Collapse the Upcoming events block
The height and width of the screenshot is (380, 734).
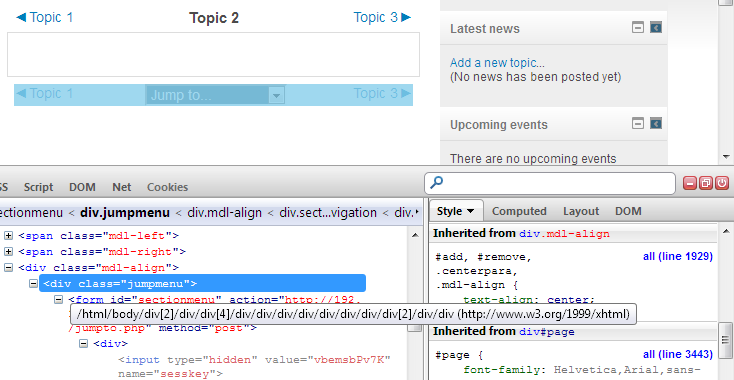tap(638, 124)
